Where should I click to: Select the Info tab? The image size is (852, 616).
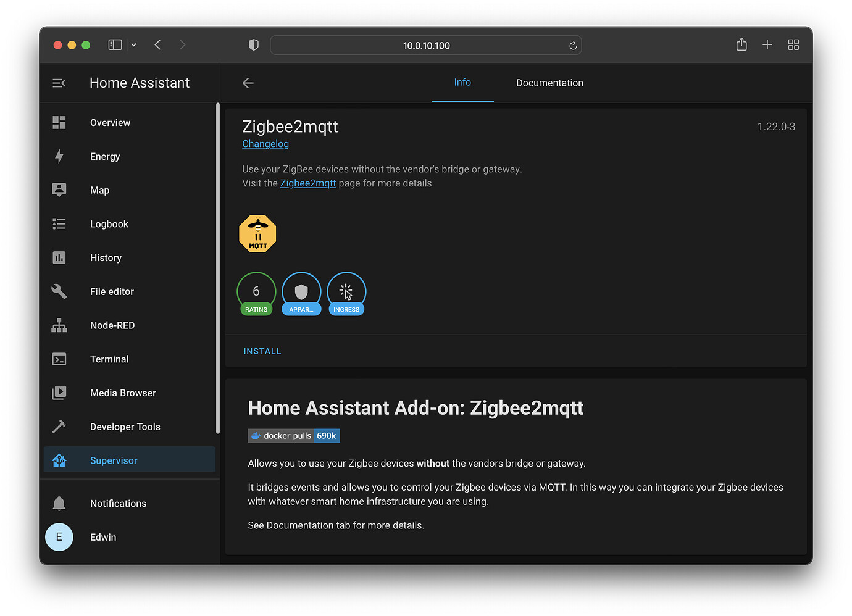[x=462, y=82]
